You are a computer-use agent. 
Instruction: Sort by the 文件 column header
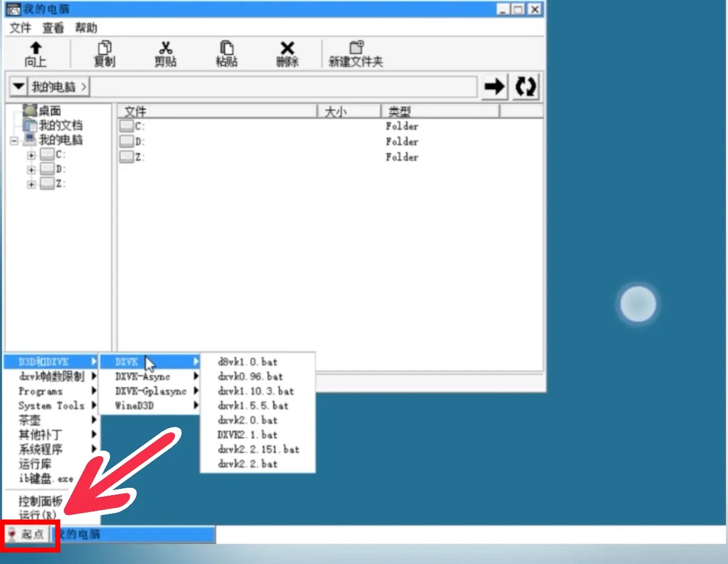217,111
